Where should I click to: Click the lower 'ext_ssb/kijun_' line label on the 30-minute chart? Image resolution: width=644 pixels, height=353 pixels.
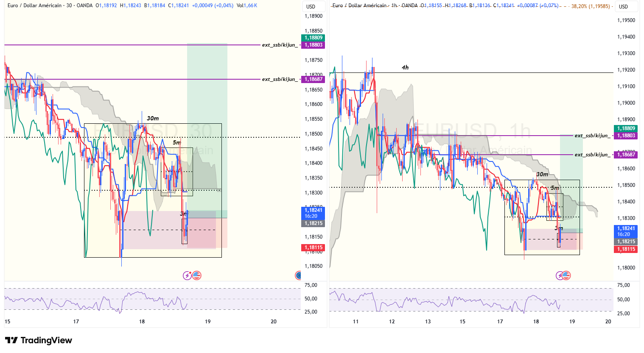click(280, 79)
